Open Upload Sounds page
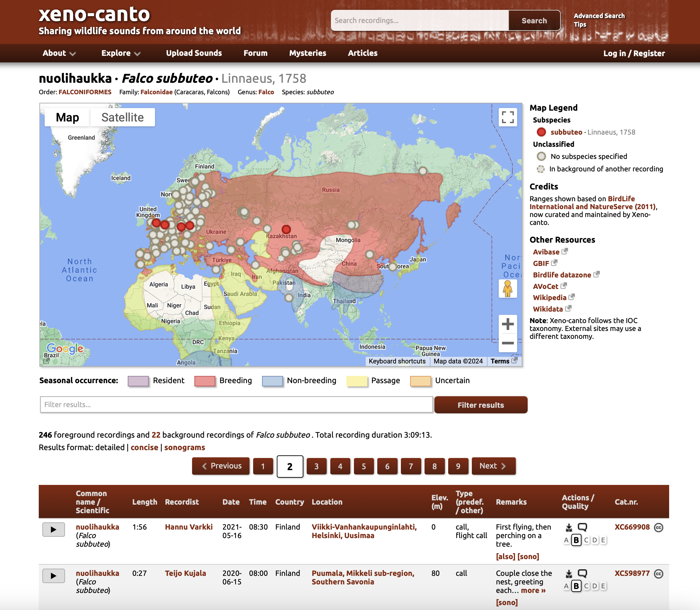Screen dimensions: 700x610 194,53
